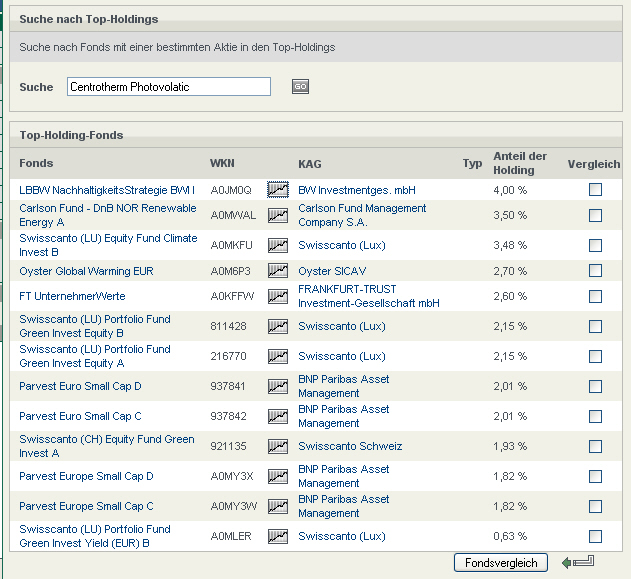Show chart for Parvest Euro Small Cap D
The height and width of the screenshot is (579, 631).
pyautogui.click(x=277, y=387)
